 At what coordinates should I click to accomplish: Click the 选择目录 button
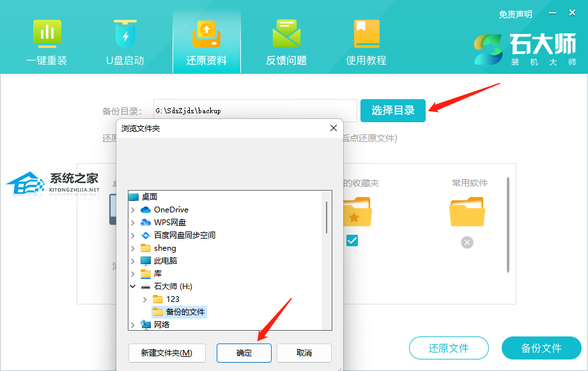click(393, 110)
